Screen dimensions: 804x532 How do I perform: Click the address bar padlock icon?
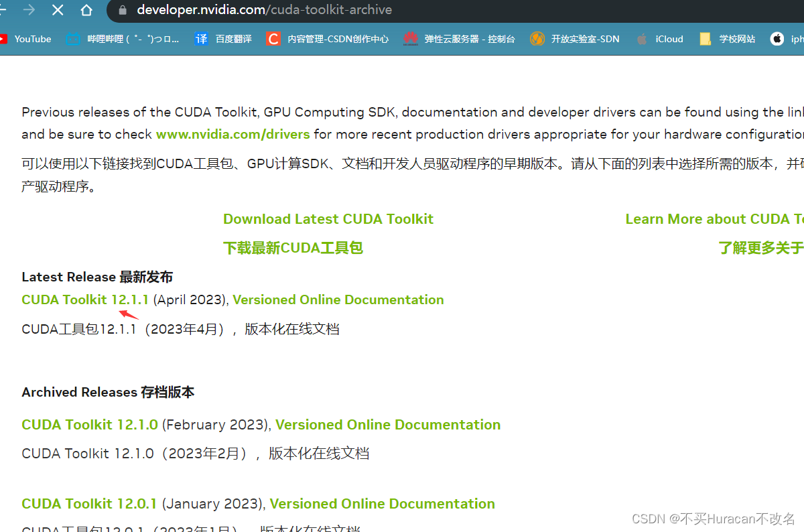(x=122, y=10)
